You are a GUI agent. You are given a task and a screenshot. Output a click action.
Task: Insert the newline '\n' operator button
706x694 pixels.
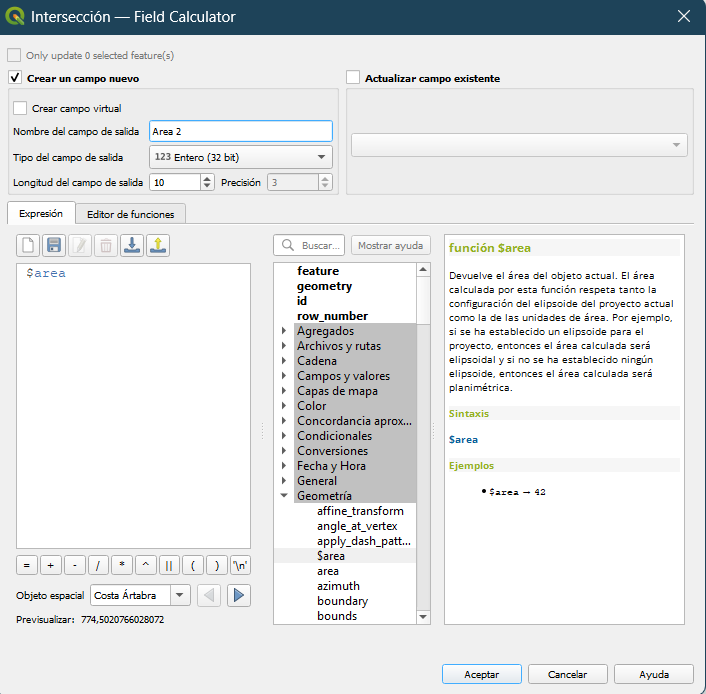(240, 564)
